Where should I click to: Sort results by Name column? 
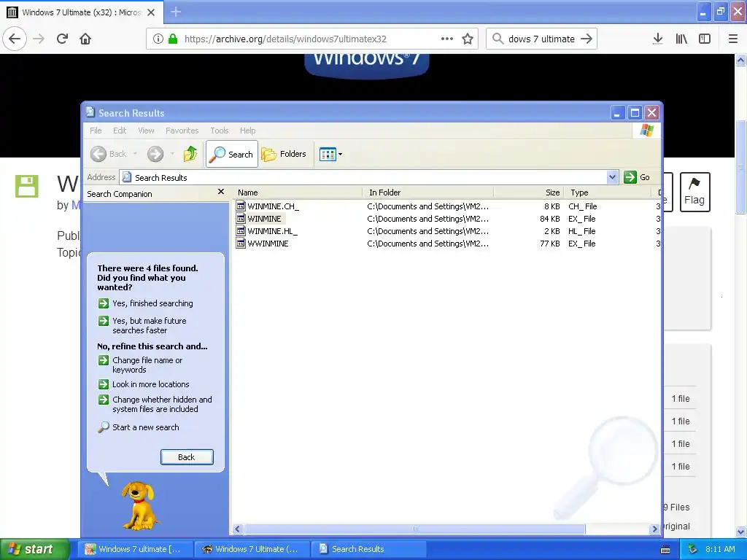tap(298, 192)
